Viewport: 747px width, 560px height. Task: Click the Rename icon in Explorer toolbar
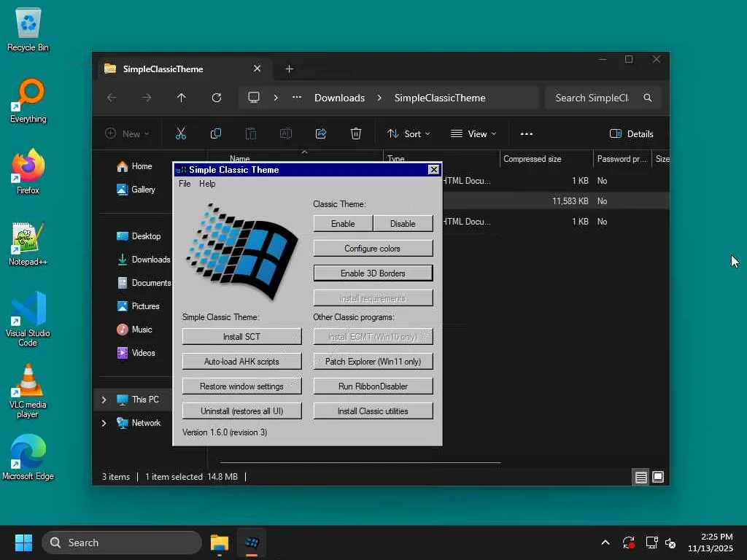pos(286,134)
